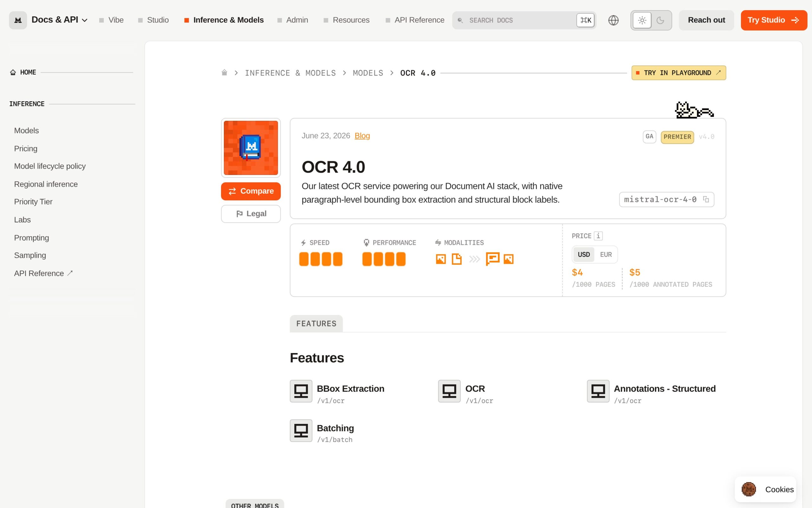Screen dimensions: 812x508
Task: Open the language globe icon
Action: [x=613, y=20]
